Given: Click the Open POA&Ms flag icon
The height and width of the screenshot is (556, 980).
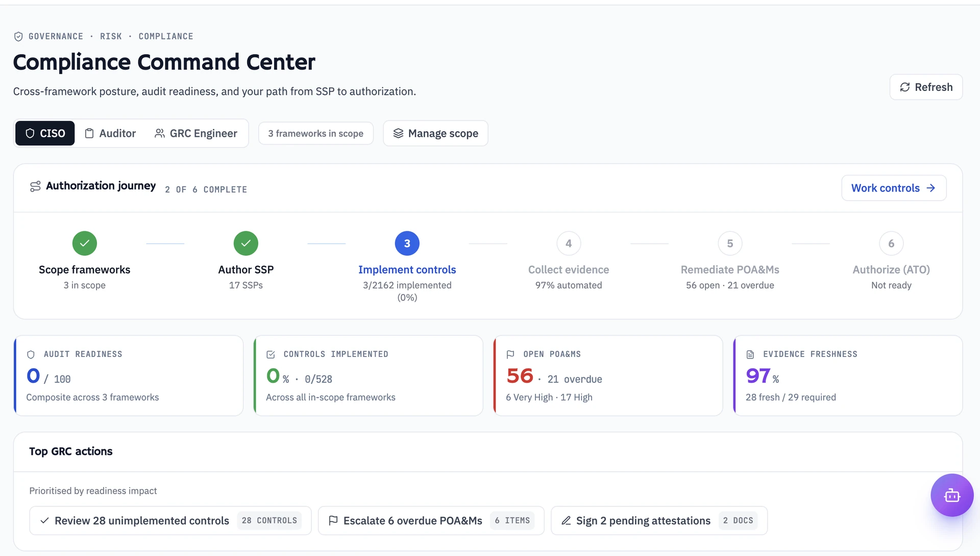Looking at the screenshot, I should click(x=510, y=354).
